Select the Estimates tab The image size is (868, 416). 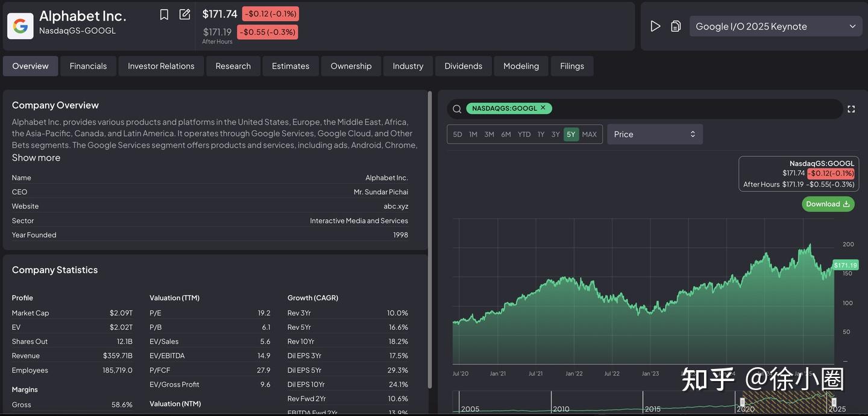pos(291,66)
